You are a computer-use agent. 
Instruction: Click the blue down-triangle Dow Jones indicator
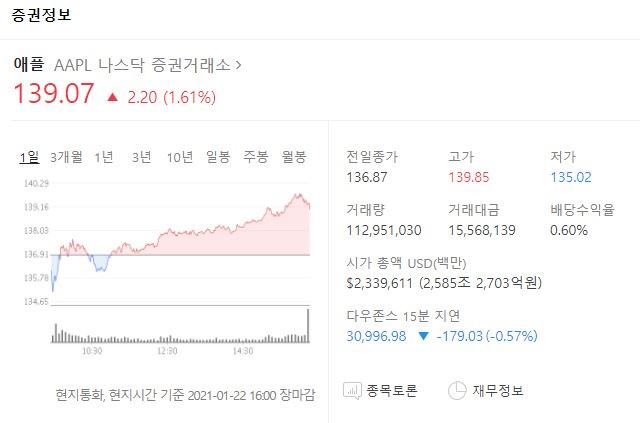coord(424,336)
